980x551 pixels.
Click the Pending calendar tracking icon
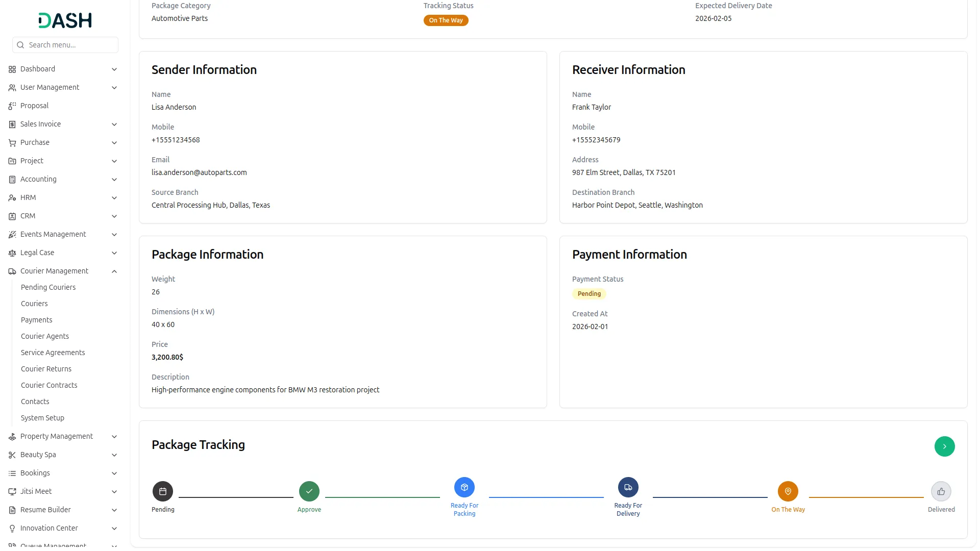[x=163, y=491]
